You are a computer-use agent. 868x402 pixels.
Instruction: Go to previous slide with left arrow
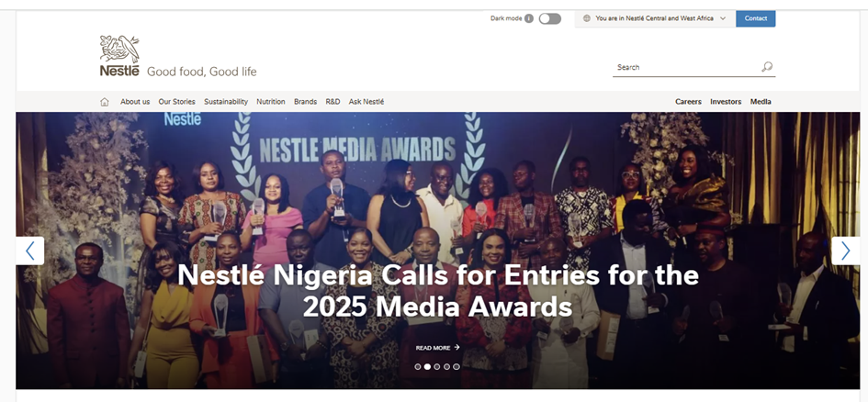30,251
